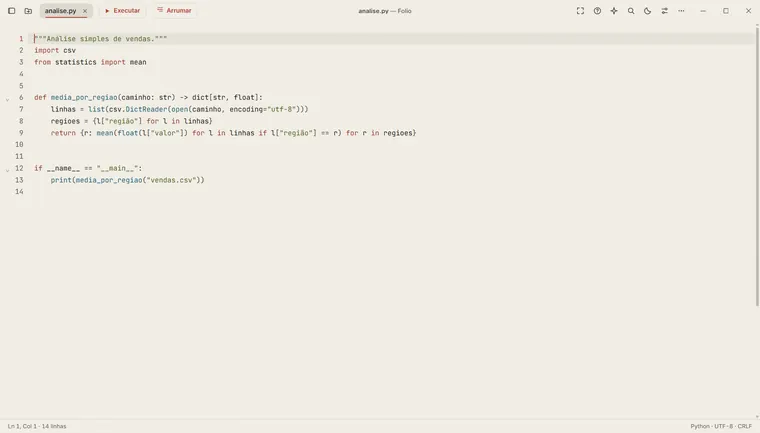The image size is (760, 433).
Task: Switch to the analise.py tab
Action: click(x=61, y=11)
